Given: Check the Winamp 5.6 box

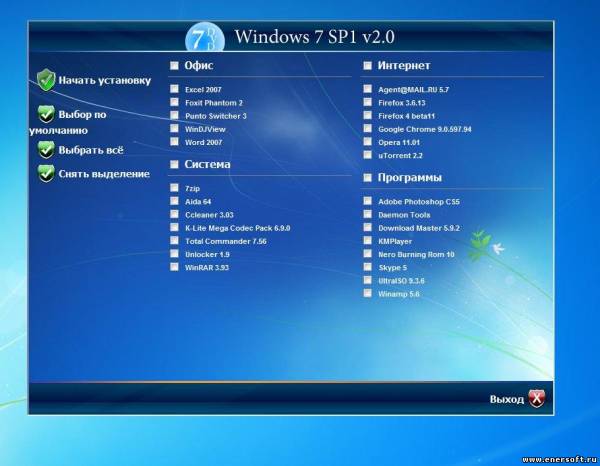Looking at the screenshot, I should [x=367, y=293].
